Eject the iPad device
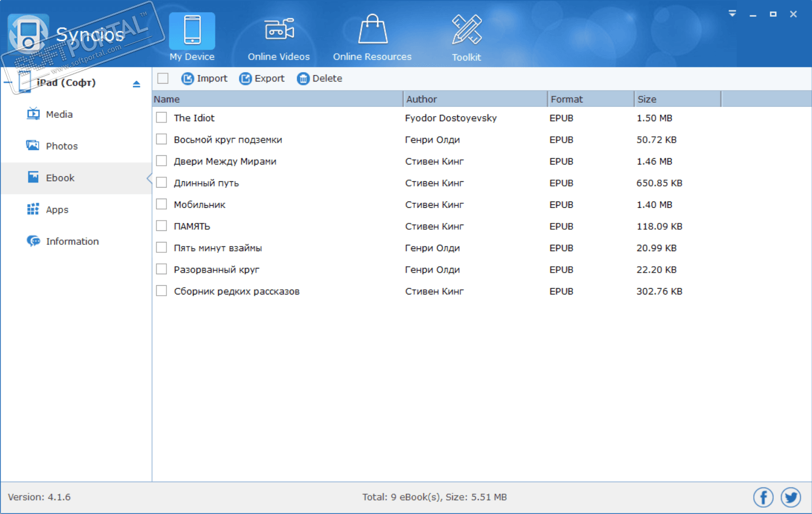Screen dimensions: 812x514 tap(136, 84)
